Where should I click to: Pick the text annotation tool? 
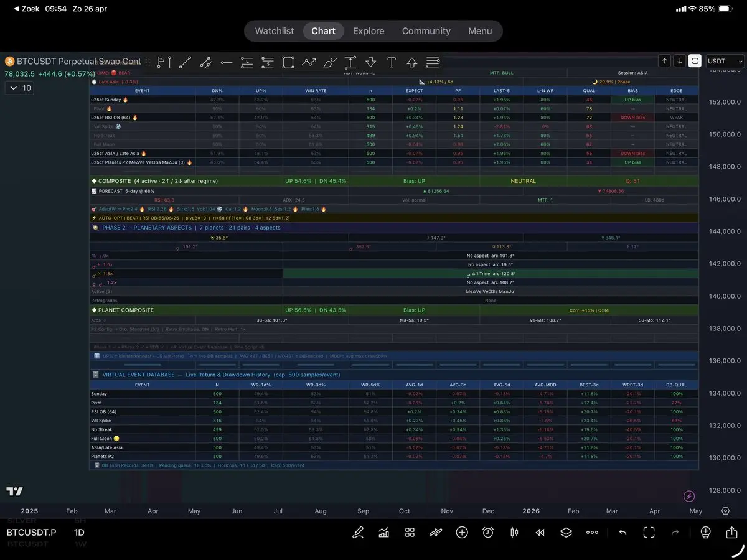392,62
